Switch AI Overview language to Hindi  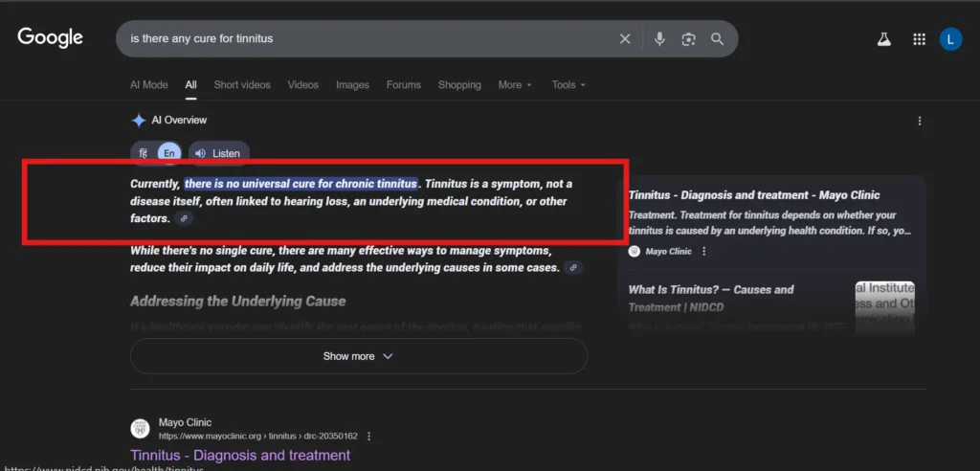coord(144,153)
